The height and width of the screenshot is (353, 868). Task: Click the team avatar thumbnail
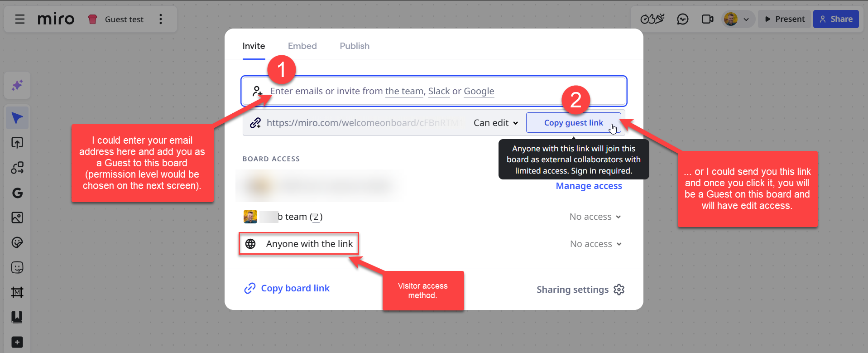coord(250,217)
